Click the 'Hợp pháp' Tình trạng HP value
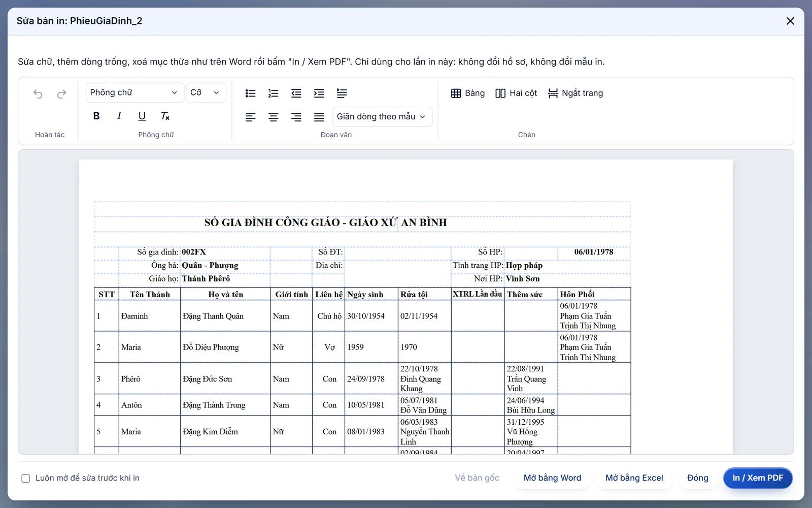Image resolution: width=812 pixels, height=508 pixels. click(524, 265)
